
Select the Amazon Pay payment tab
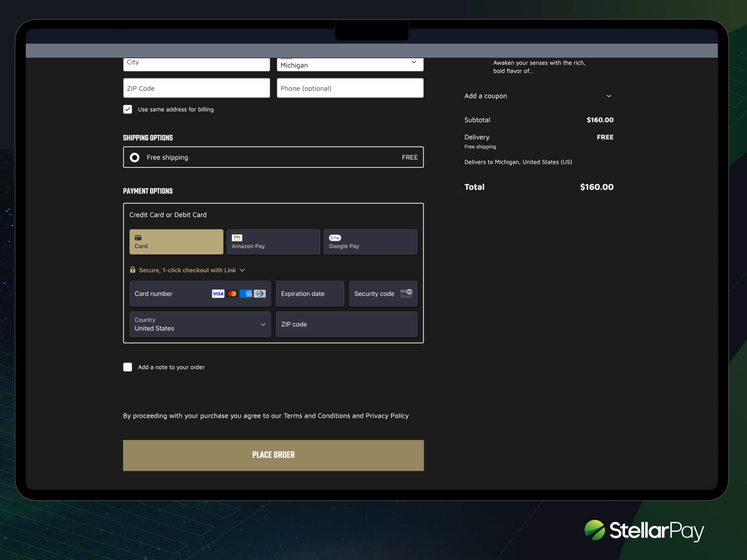tap(273, 242)
